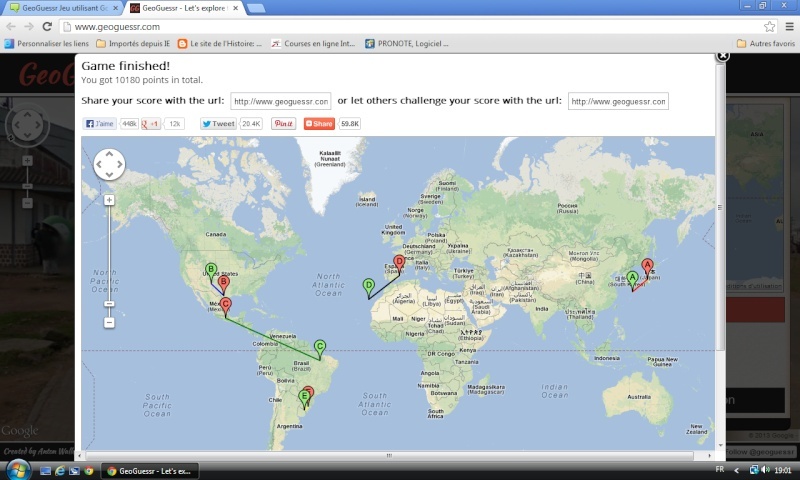Image resolution: width=800 pixels, height=480 pixels.
Task: Open Le site de l'Histoire bookmark
Action: [x=220, y=44]
